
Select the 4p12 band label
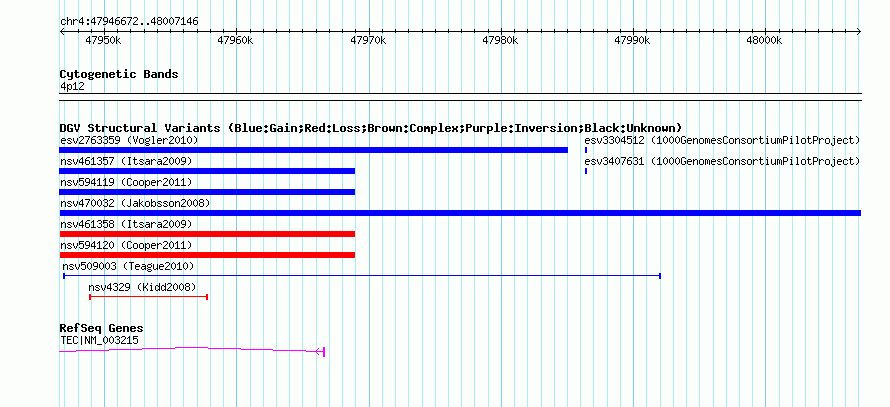point(72,87)
